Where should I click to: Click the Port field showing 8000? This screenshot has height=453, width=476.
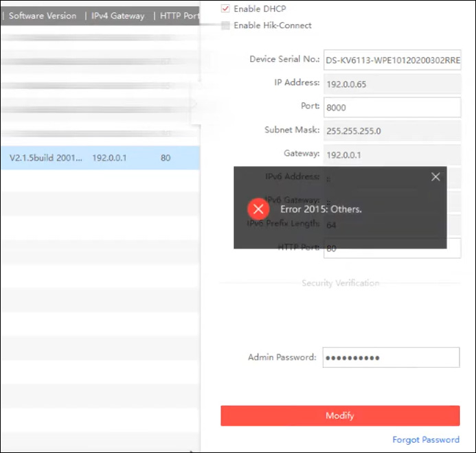[x=392, y=107]
